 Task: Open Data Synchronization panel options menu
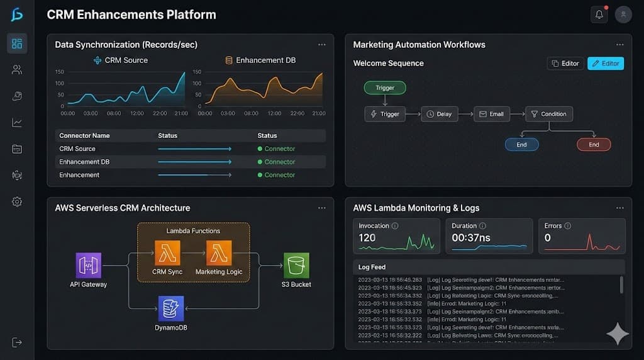322,45
